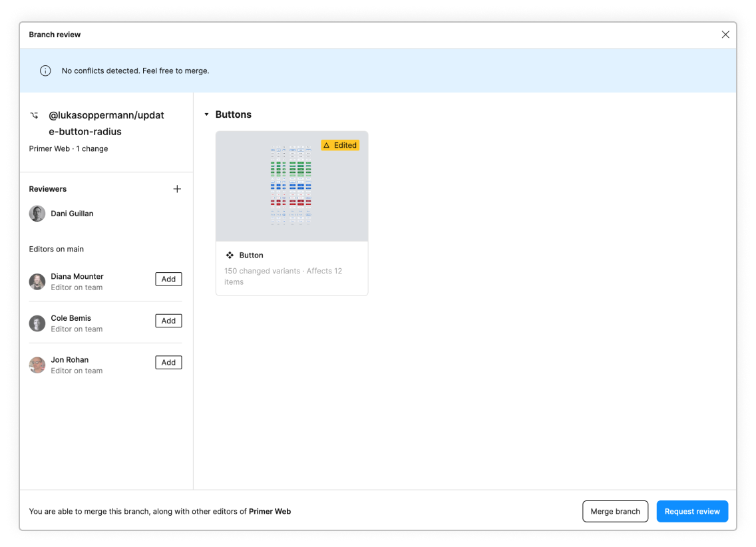Add Jon Rohan as a reviewer
This screenshot has width=756, height=547.
point(168,362)
